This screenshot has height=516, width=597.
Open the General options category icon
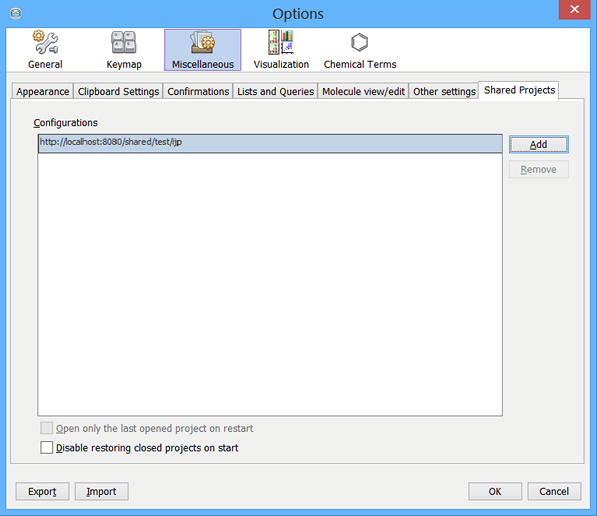pos(45,42)
